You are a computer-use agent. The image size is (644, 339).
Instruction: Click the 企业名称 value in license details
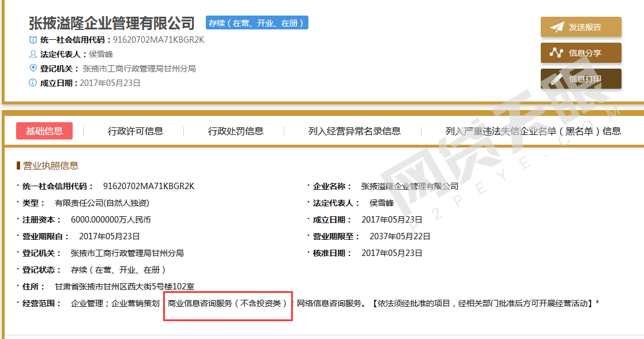pos(410,186)
